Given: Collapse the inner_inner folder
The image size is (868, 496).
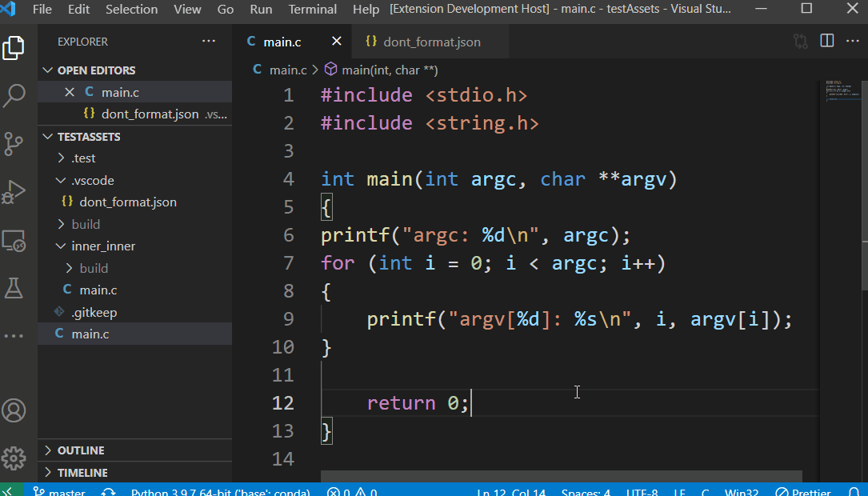Looking at the screenshot, I should click(x=62, y=246).
